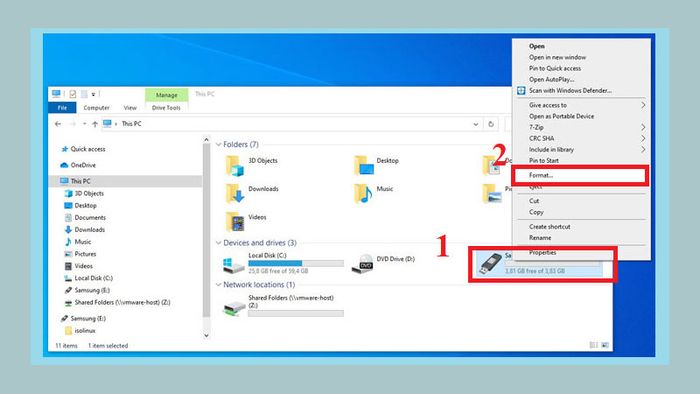The image size is (700, 394).
Task: Click the This PC address bar field
Action: tap(291, 124)
